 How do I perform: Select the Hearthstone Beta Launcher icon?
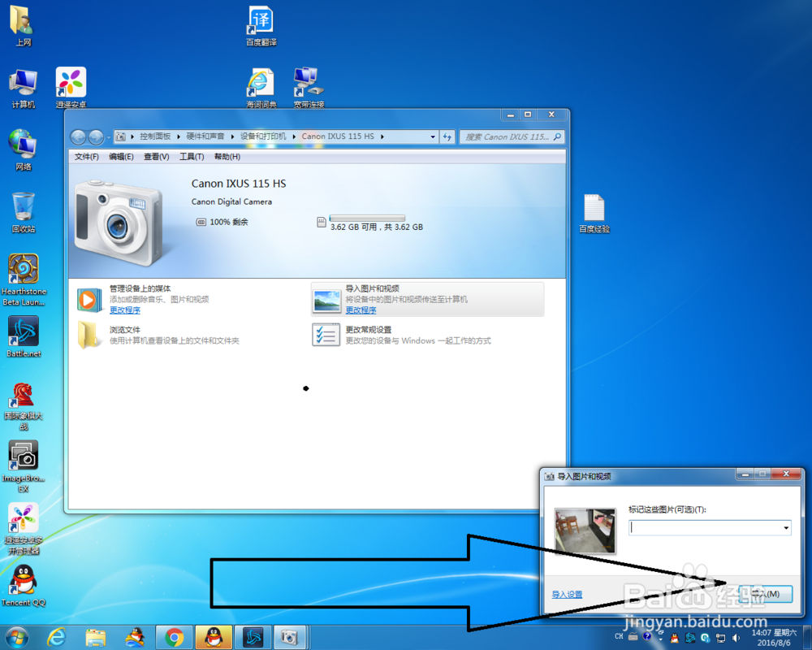click(x=24, y=279)
